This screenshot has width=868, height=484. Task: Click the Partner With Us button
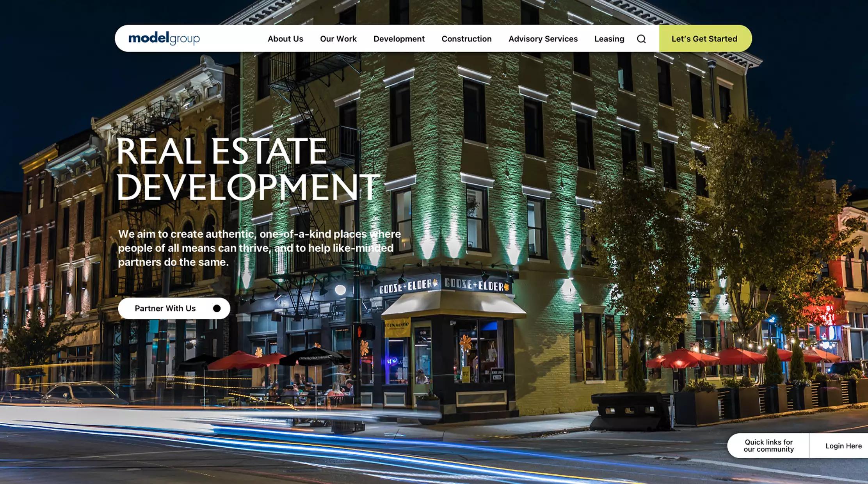(x=174, y=308)
